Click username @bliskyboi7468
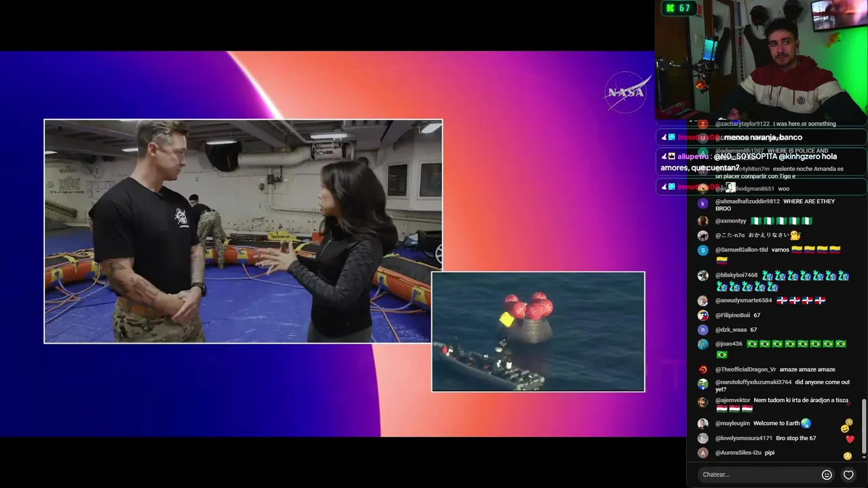Image resolution: width=868 pixels, height=488 pixels. point(736,276)
